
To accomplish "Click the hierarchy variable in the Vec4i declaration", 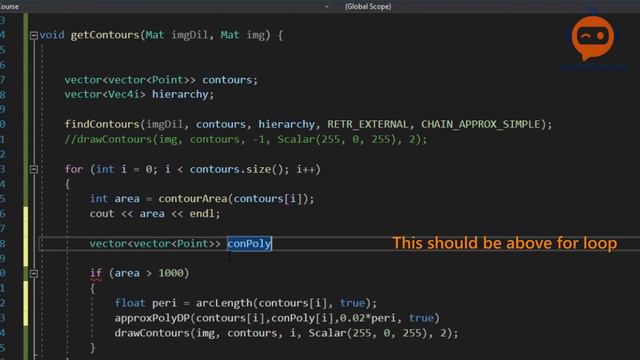I will (180, 94).
